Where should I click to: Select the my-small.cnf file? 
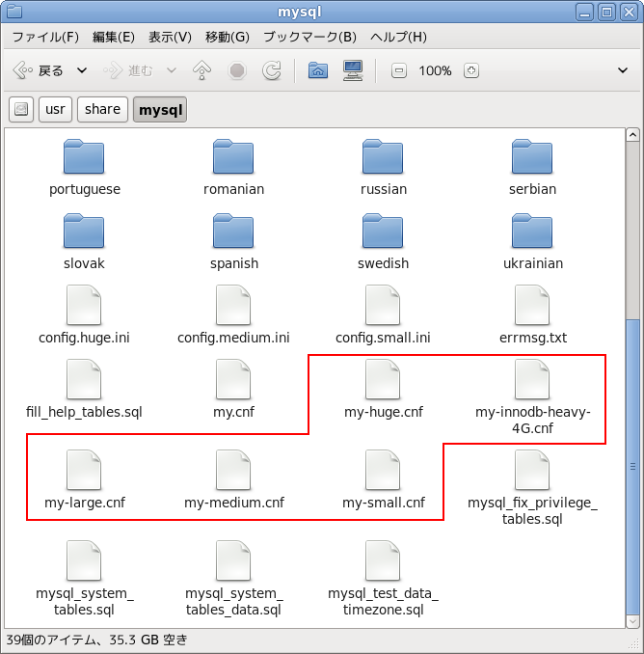[383, 480]
